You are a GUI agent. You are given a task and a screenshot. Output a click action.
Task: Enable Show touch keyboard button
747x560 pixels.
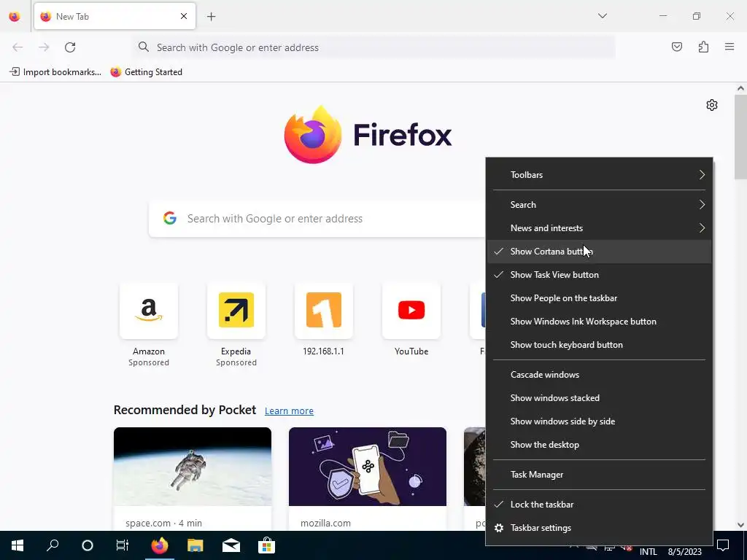tap(600, 345)
